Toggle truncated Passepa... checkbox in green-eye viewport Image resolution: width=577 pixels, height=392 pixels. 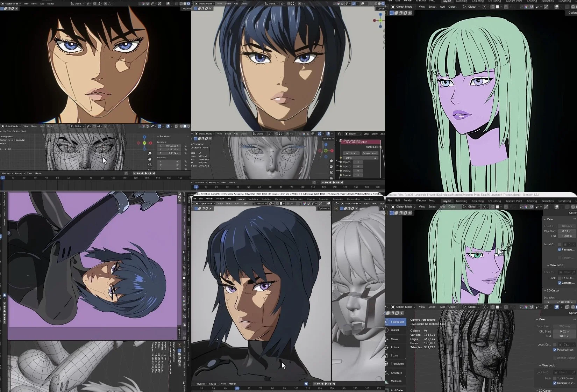click(x=560, y=249)
